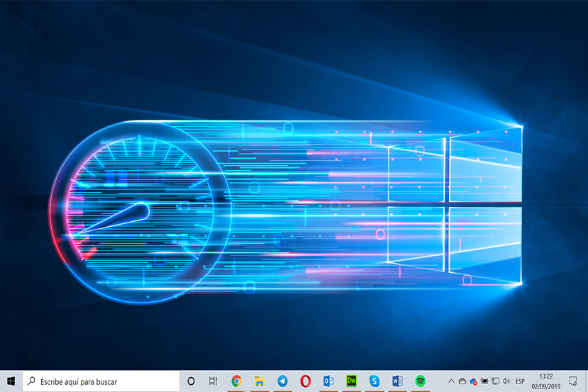Open the clock showing 13:22
Screen dimensions: 588x392
pyautogui.click(x=545, y=381)
